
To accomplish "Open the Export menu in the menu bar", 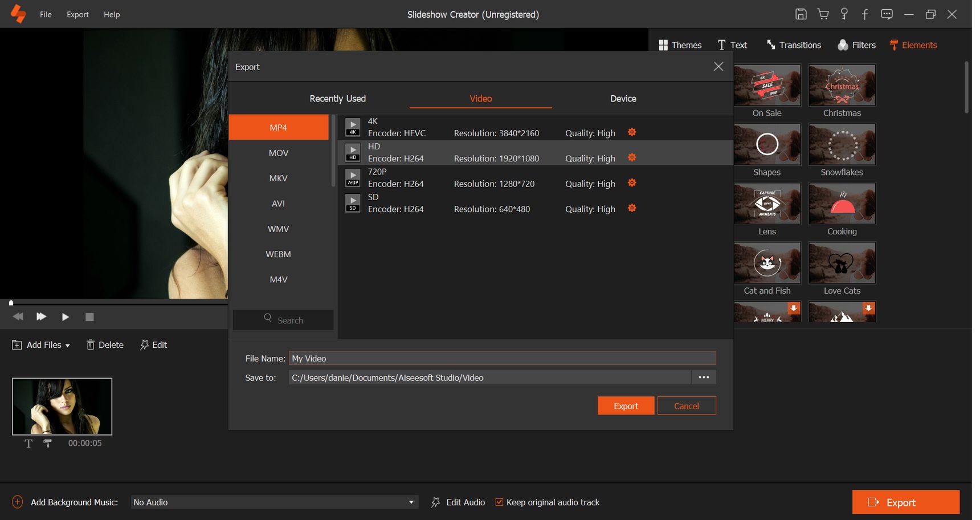I will click(x=77, y=14).
